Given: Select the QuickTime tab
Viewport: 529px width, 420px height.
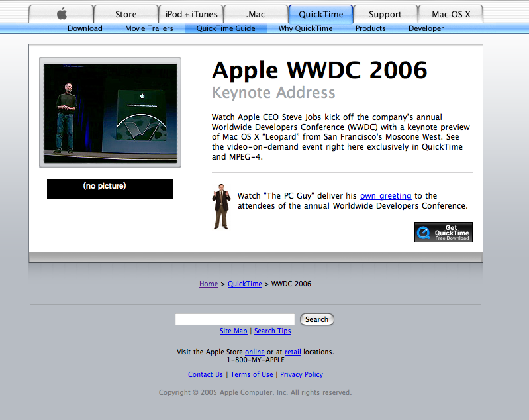Looking at the screenshot, I should pyautogui.click(x=321, y=14).
